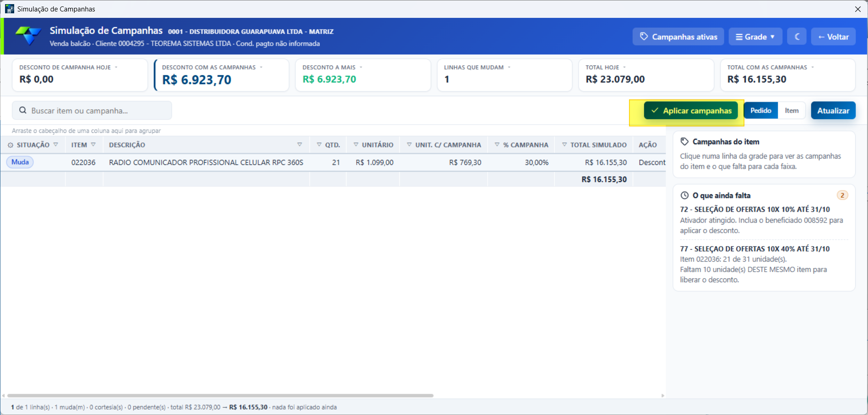Open filter for DESCRIÇÃO column

[299, 144]
